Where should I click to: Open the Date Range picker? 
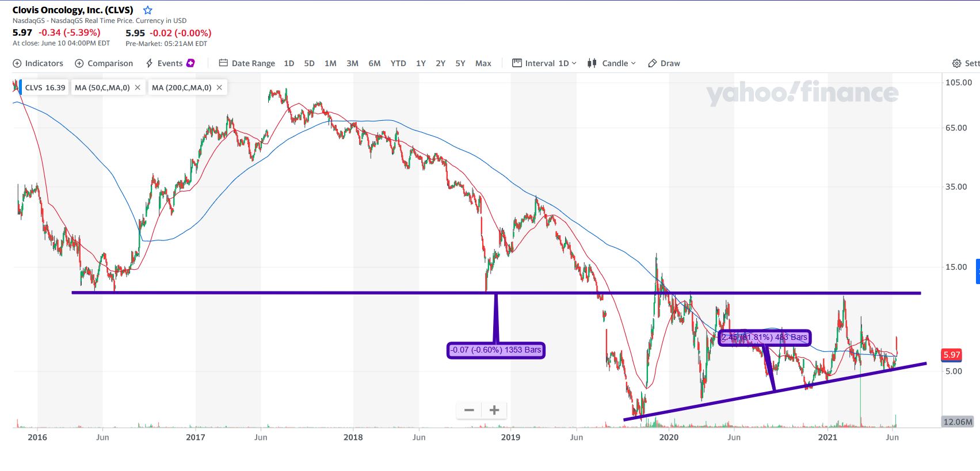[247, 63]
